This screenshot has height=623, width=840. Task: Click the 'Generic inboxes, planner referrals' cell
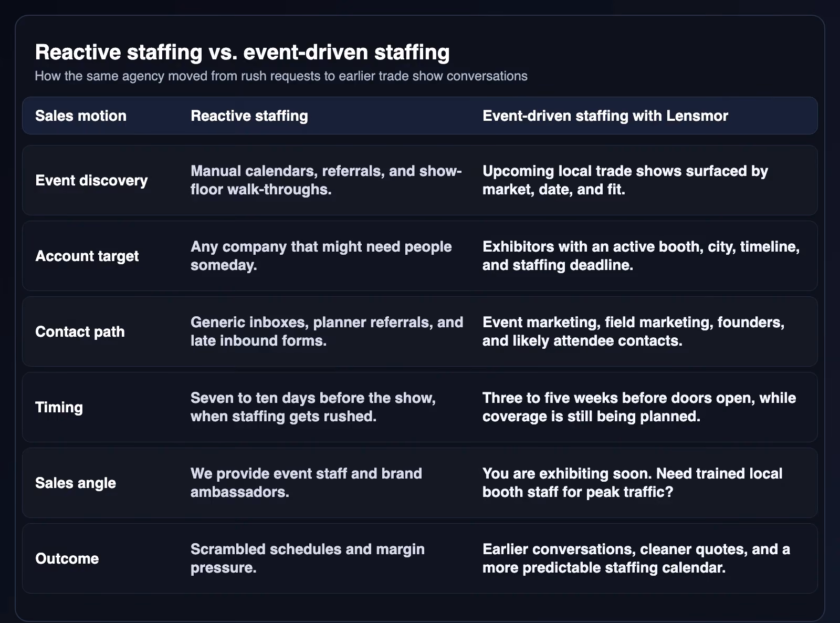pyautogui.click(x=327, y=331)
